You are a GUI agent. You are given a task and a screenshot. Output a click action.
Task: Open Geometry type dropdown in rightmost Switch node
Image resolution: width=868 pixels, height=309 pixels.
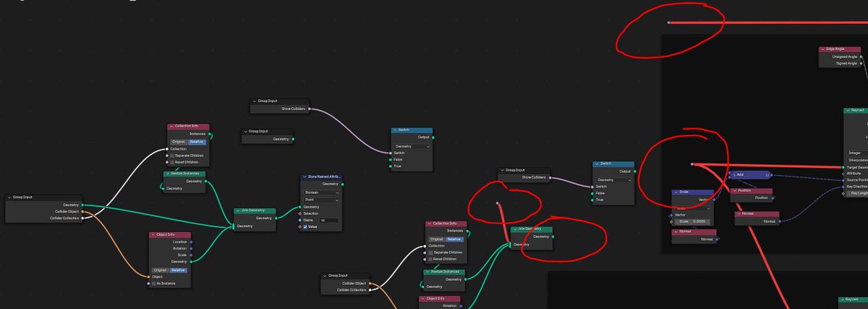[x=613, y=179]
